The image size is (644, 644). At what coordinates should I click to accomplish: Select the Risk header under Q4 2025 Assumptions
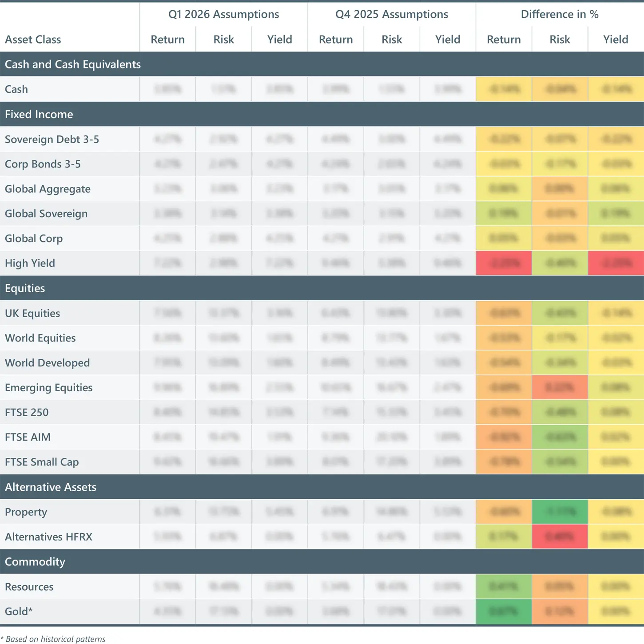click(391, 40)
